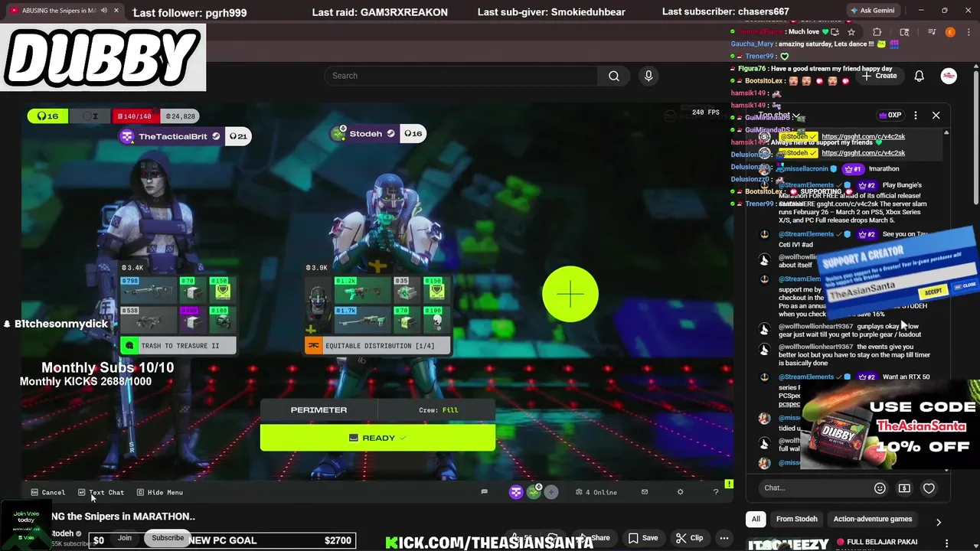980x551 pixels.
Task: Click the Clip scissors button
Action: (x=689, y=538)
